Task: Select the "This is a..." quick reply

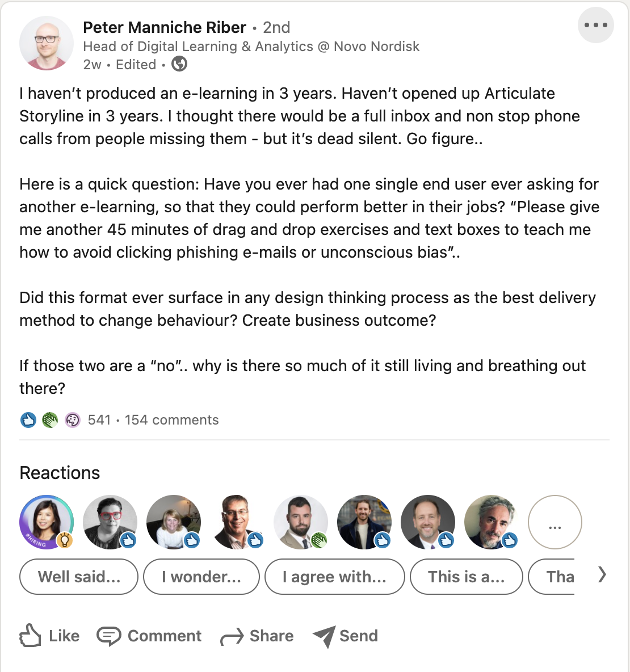Action: coord(466,577)
